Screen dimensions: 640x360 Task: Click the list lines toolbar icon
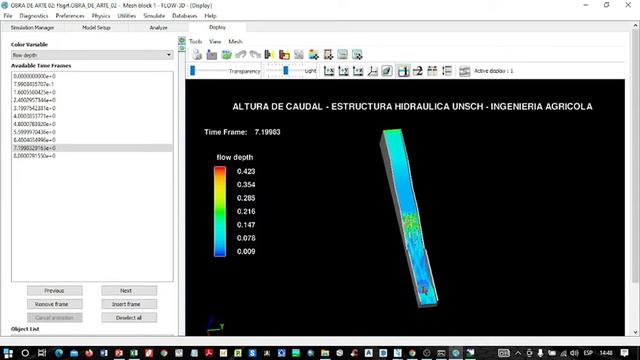point(447,71)
